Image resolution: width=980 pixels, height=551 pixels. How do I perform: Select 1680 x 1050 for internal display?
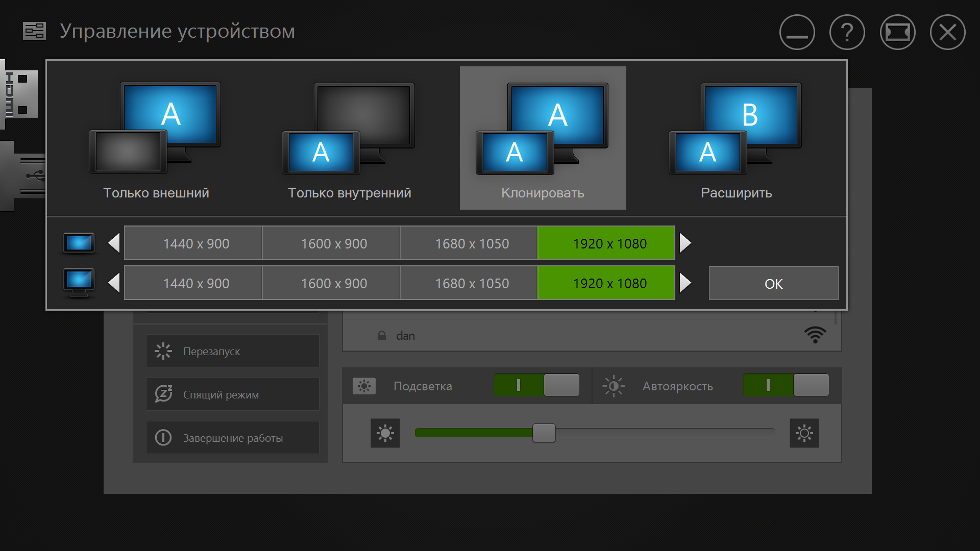pos(472,243)
